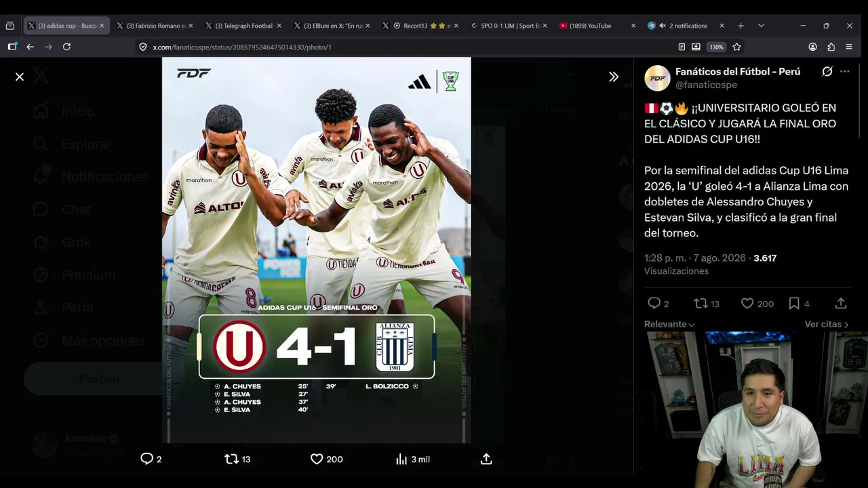
Task: Open the Ver citas link
Action: [x=827, y=325]
